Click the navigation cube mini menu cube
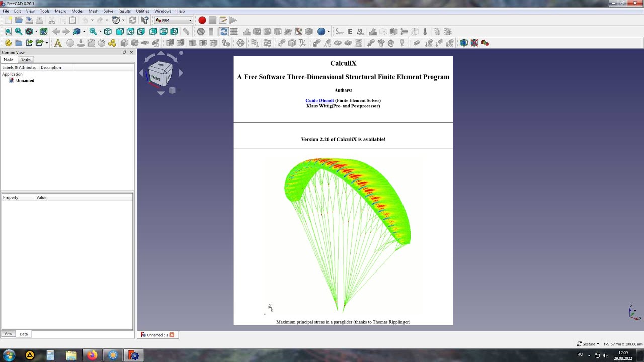 pyautogui.click(x=172, y=90)
